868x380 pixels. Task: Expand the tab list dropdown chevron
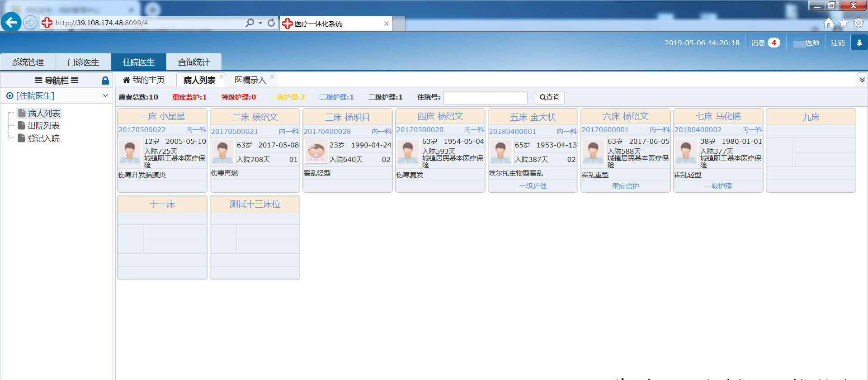(x=862, y=80)
